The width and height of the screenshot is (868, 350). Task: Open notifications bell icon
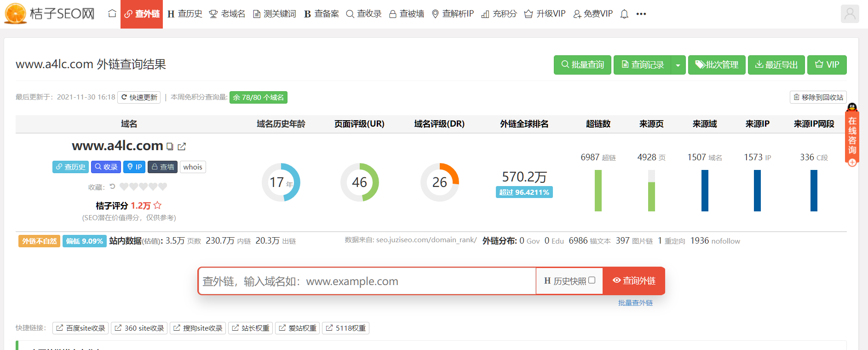(x=624, y=14)
